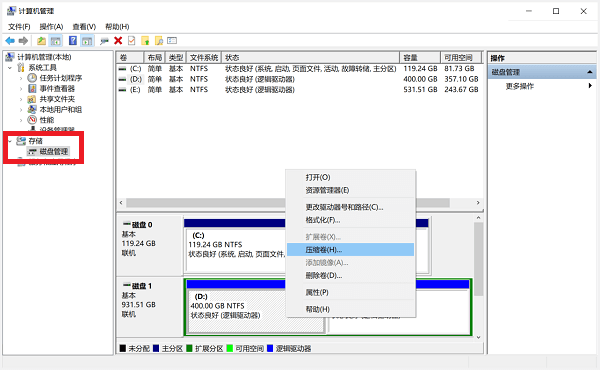Click the volume list horizontal scrollbar left arrow
The image size is (600, 370).
(121, 202)
